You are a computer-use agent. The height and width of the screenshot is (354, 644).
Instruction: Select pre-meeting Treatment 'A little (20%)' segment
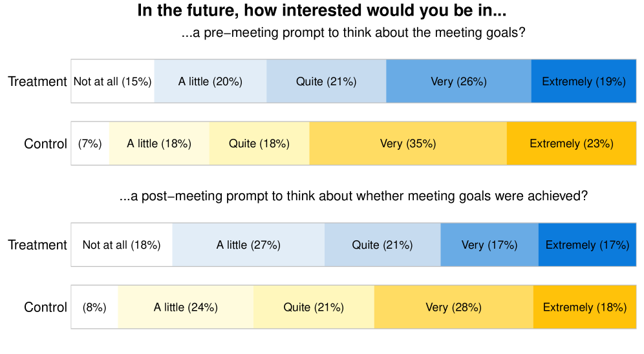coord(210,81)
